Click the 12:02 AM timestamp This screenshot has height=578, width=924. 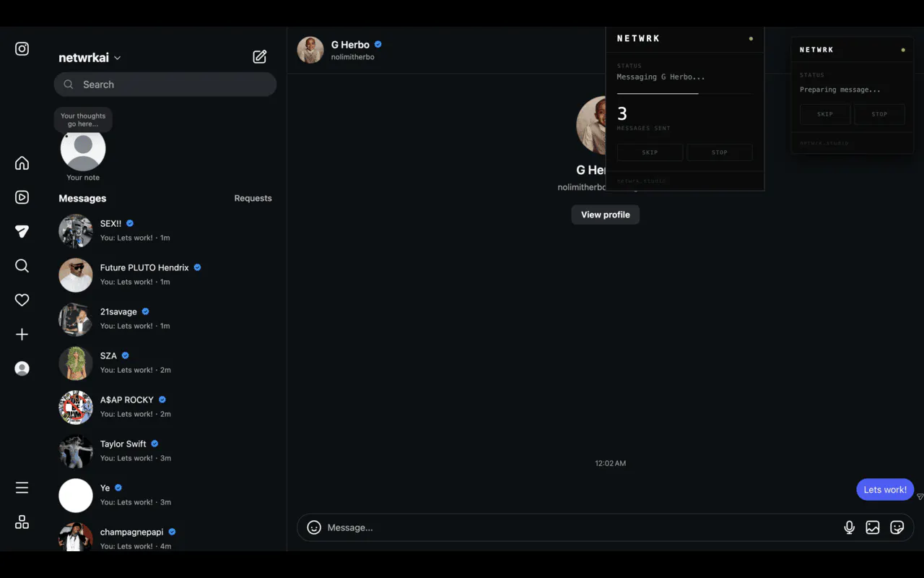click(x=611, y=463)
